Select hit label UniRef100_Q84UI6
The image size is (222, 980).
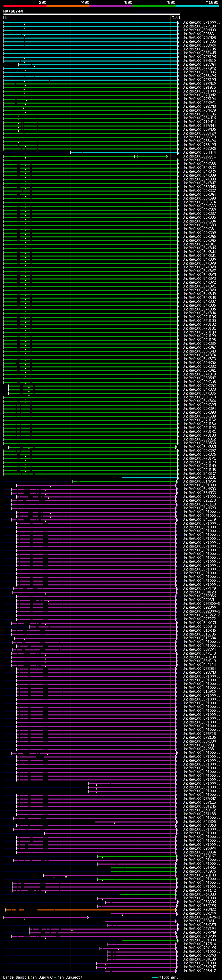199,118
